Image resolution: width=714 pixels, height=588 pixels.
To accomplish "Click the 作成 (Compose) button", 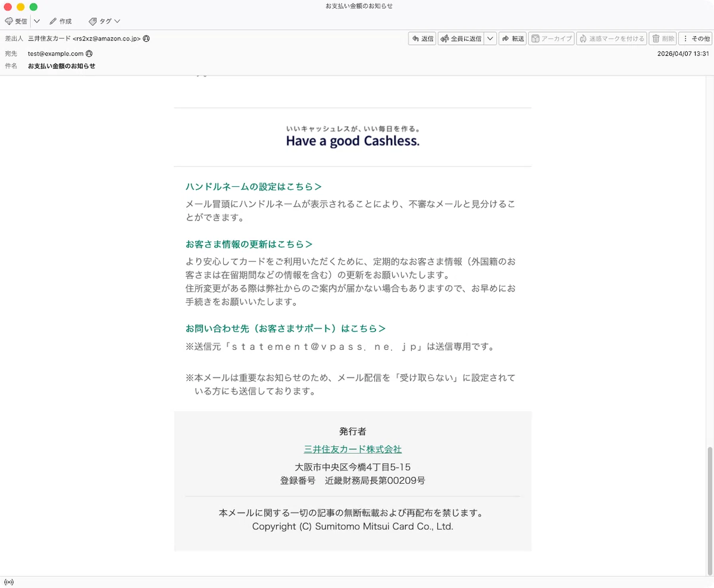I will [60, 21].
